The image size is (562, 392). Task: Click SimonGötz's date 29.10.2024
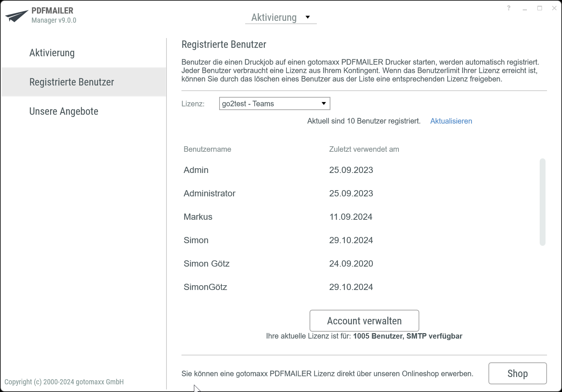pyautogui.click(x=351, y=287)
